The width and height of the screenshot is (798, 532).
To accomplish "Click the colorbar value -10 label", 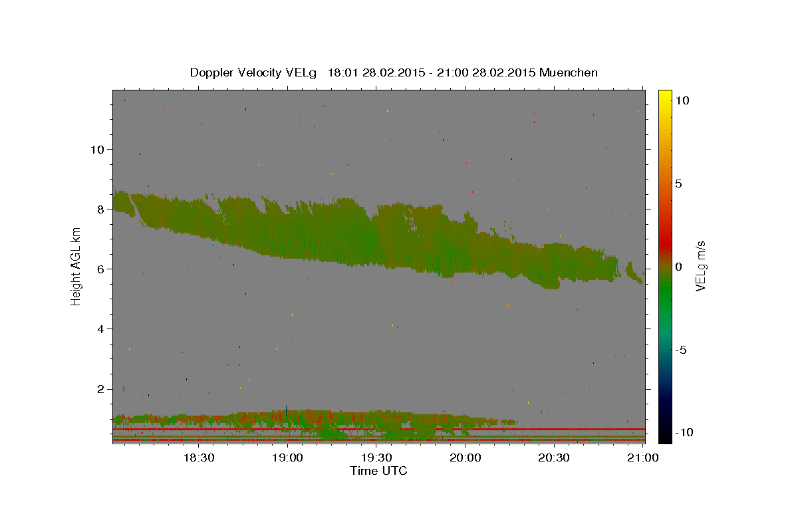I will pos(684,432).
